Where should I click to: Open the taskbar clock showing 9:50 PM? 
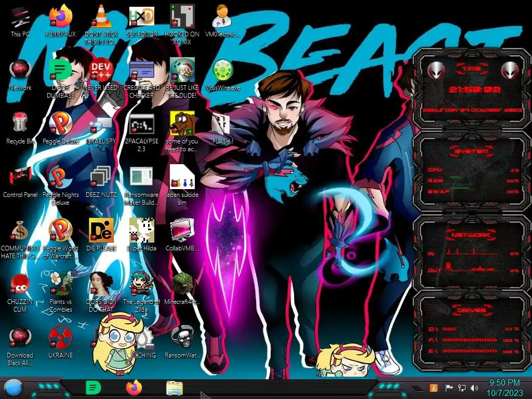coord(504,388)
